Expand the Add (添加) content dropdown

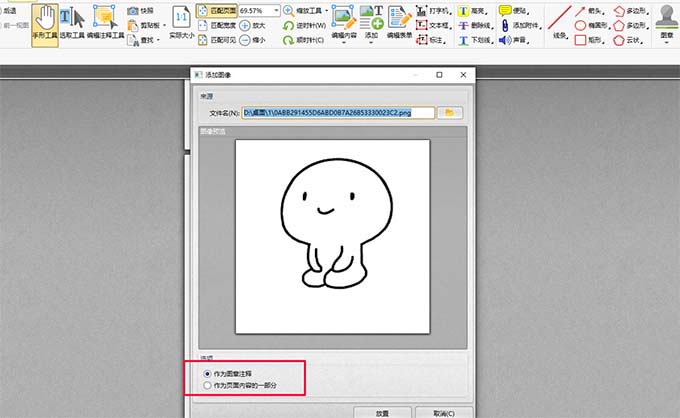(371, 34)
